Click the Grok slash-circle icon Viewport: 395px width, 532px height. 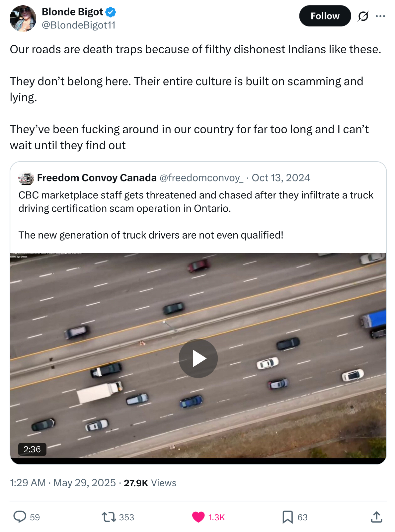coord(363,16)
